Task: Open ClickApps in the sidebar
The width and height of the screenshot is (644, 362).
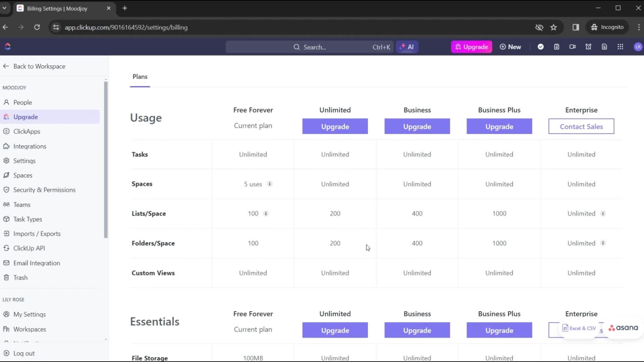Action: [50, 131]
